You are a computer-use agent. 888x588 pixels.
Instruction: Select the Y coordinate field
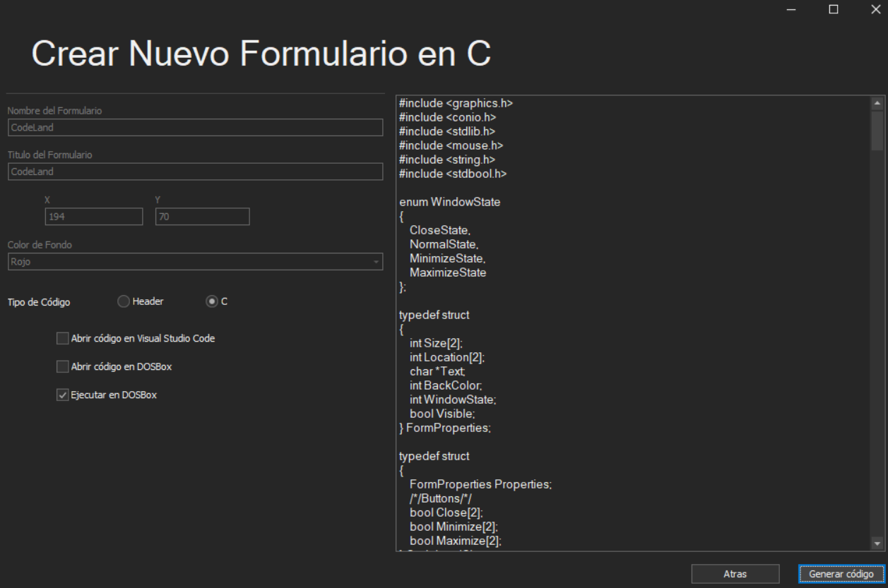201,217
